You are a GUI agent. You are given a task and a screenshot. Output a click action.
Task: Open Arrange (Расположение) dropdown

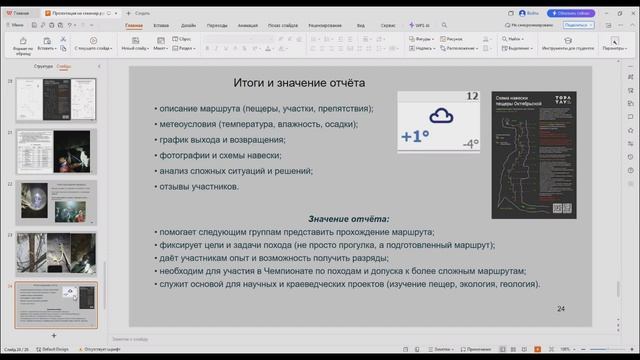pos(459,49)
